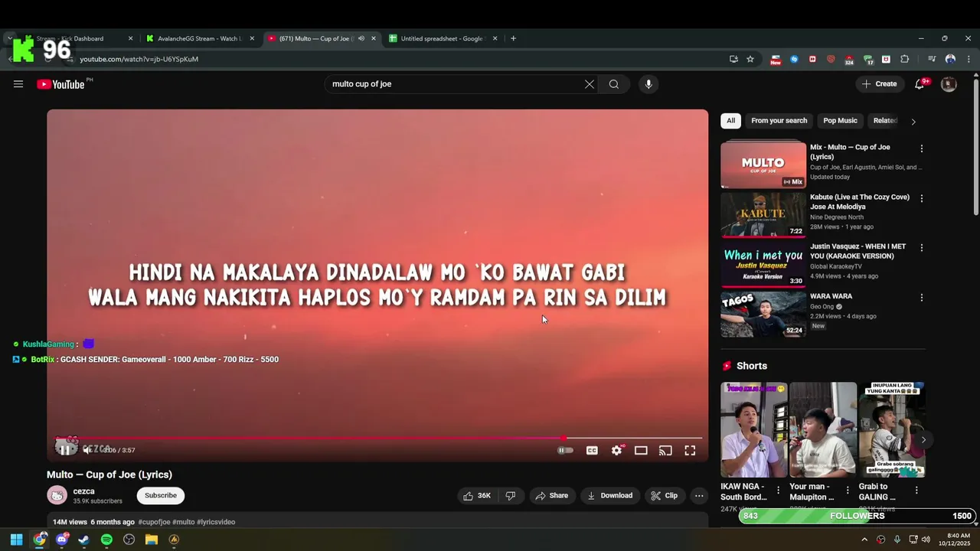This screenshot has height=551, width=980.
Task: Open options for the Your man short
Action: (848, 491)
